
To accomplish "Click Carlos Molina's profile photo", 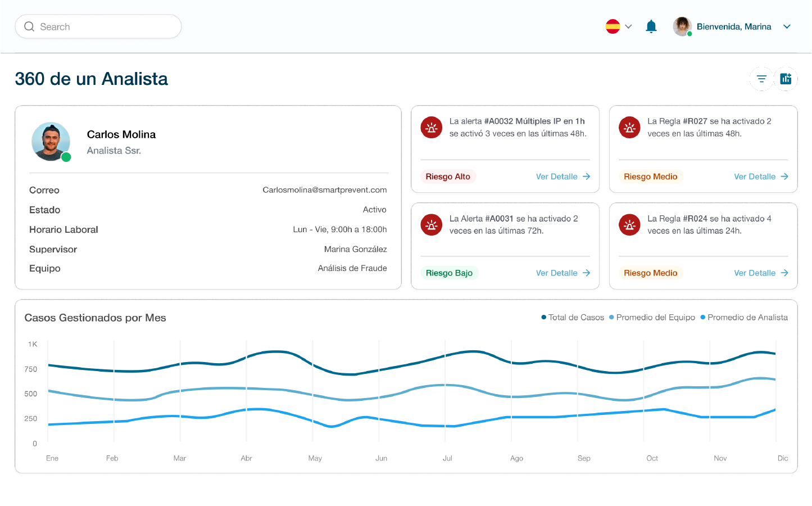I will click(x=51, y=142).
